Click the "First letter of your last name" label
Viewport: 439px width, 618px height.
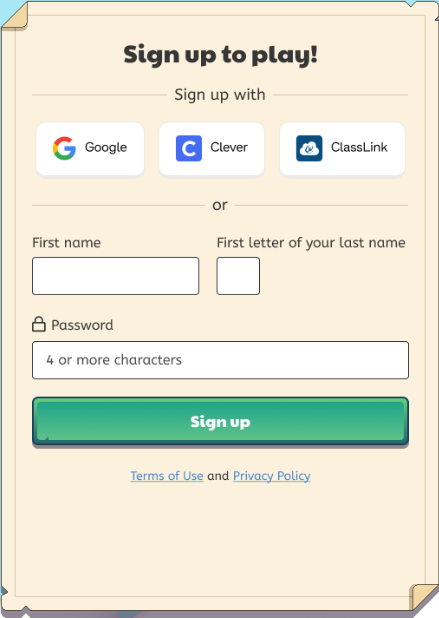[311, 243]
